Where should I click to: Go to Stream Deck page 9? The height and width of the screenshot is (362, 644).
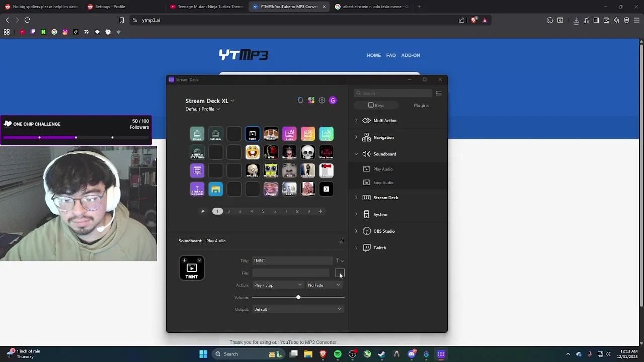[308, 211]
